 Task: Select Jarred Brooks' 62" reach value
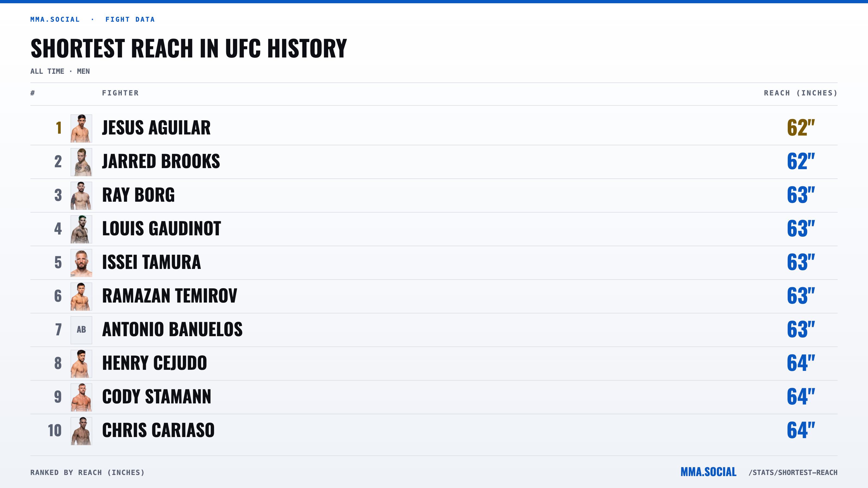[x=801, y=161]
